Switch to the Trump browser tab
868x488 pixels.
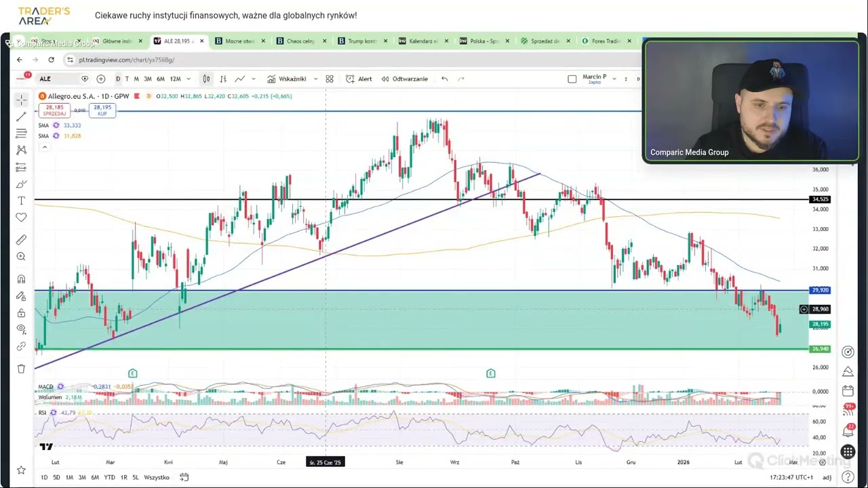click(x=362, y=41)
